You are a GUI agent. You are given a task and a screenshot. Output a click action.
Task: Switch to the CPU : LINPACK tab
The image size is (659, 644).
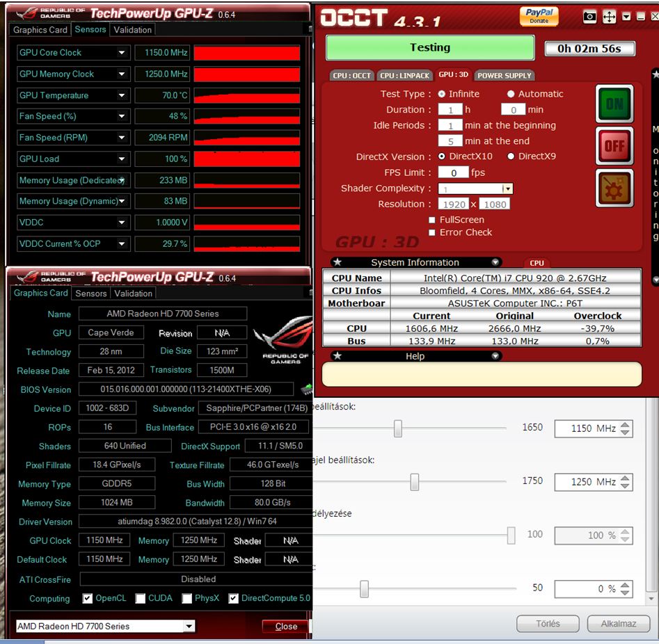coord(405,75)
